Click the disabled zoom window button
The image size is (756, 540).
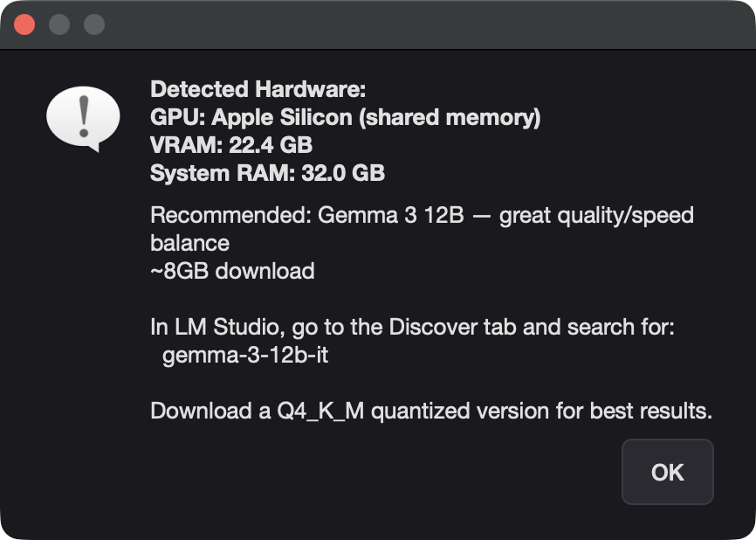pos(94,24)
